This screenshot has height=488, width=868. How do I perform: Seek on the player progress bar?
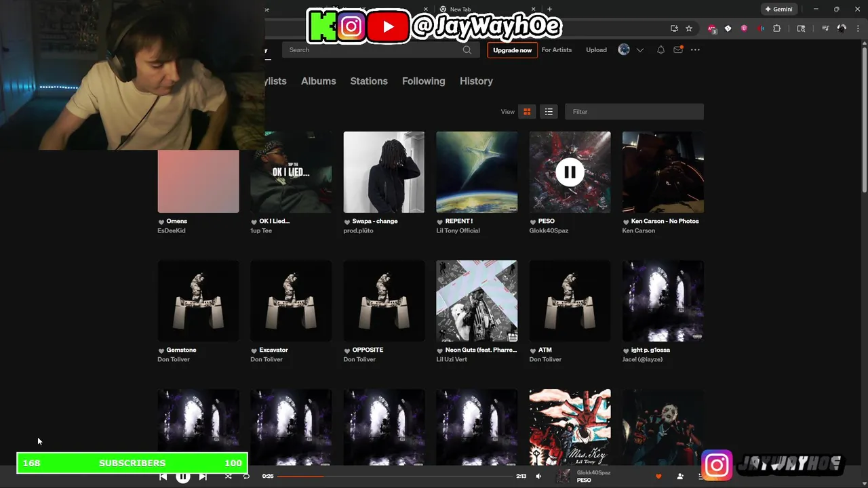pos(396,476)
